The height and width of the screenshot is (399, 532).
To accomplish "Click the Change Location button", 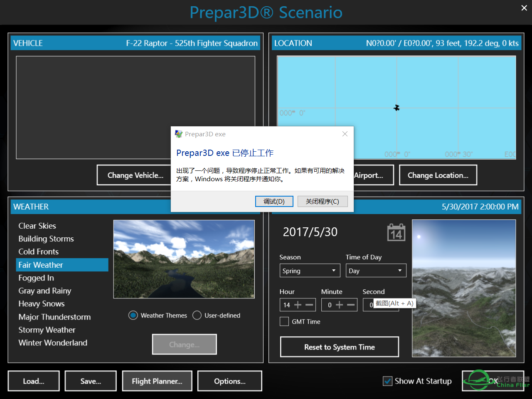I will [438, 175].
